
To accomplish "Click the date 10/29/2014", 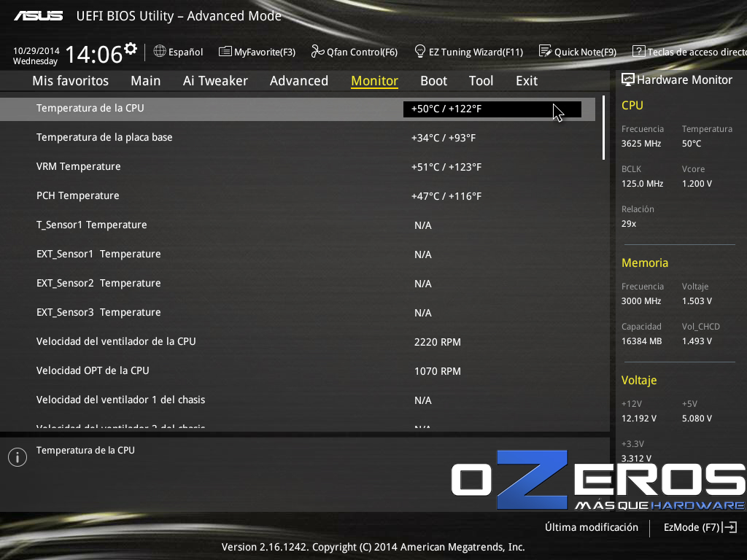I will click(x=36, y=50).
